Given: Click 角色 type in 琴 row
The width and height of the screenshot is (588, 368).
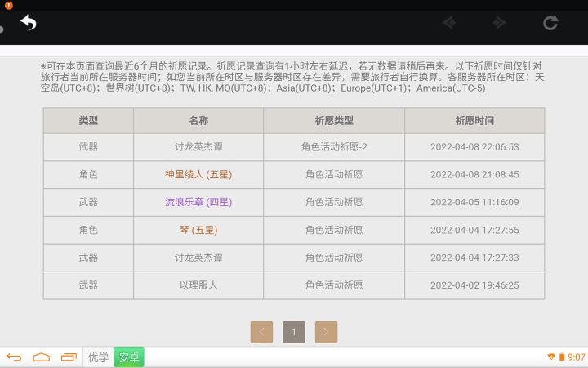Looking at the screenshot, I should click(88, 230).
